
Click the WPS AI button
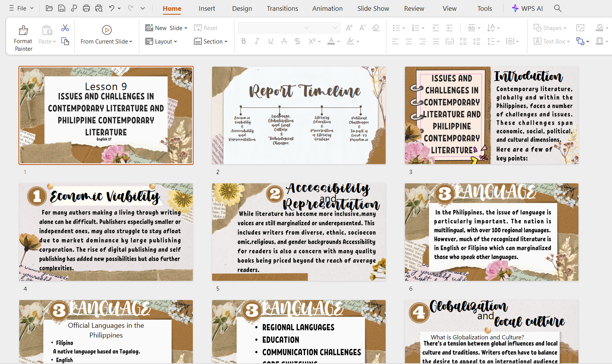pyautogui.click(x=527, y=8)
